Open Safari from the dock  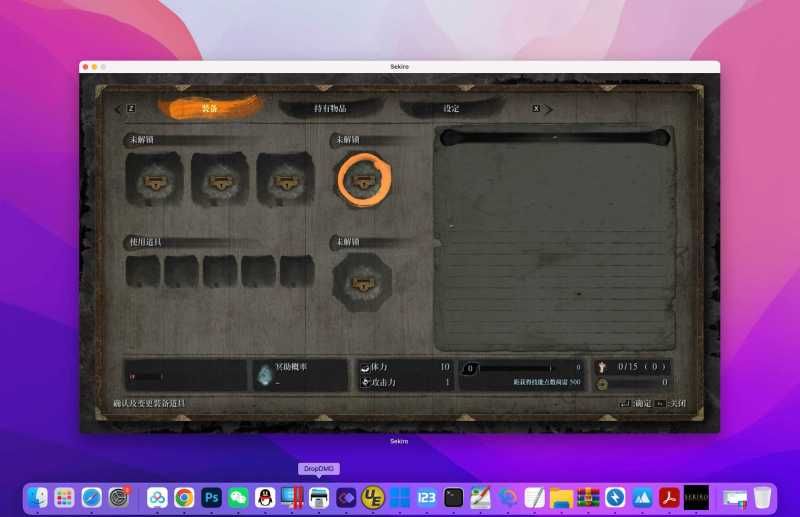[91, 498]
